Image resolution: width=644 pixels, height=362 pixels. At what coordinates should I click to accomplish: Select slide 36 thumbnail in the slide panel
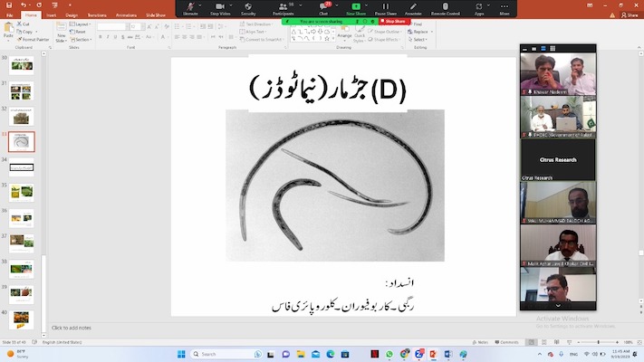(20, 218)
